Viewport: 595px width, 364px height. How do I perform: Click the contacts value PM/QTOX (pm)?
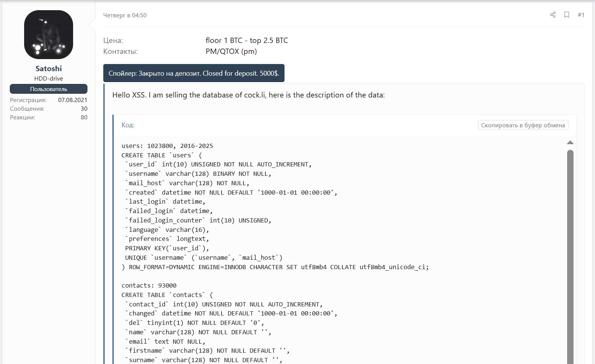pyautogui.click(x=231, y=51)
